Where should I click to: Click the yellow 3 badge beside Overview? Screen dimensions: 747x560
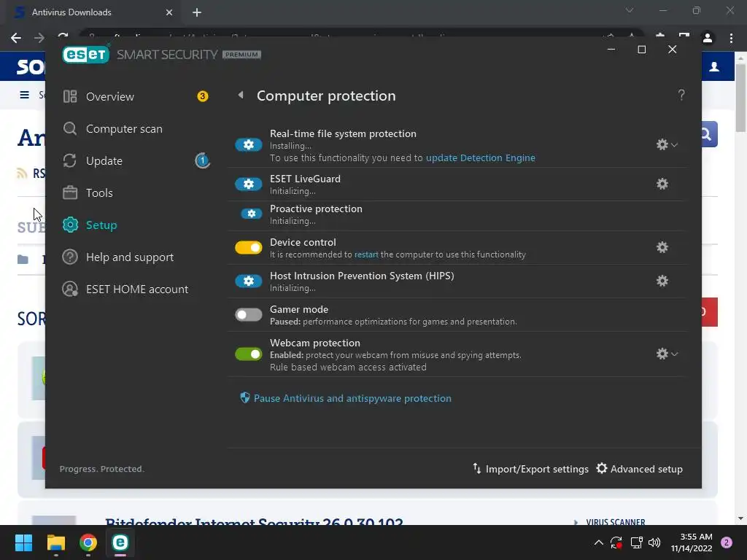pyautogui.click(x=203, y=97)
